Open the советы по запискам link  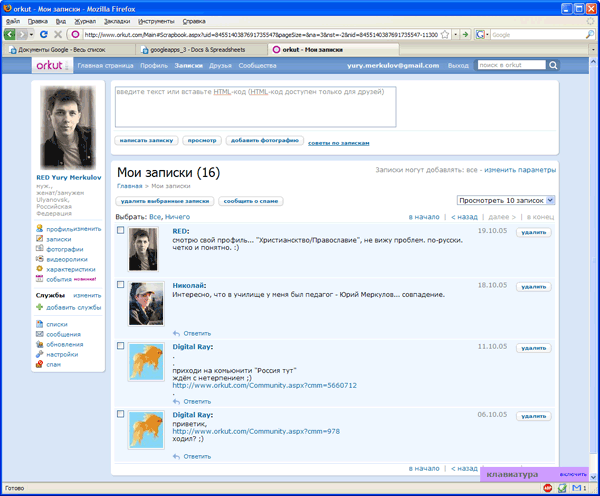point(339,143)
